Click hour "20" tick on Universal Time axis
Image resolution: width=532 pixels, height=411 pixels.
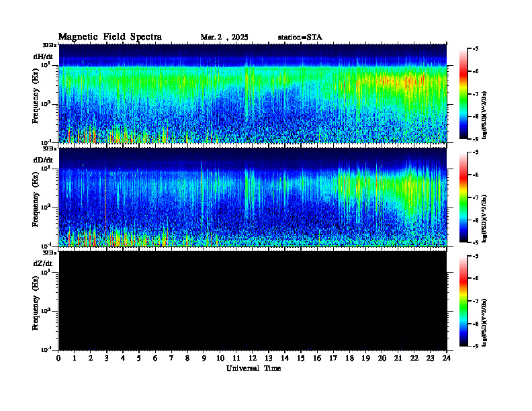point(382,359)
